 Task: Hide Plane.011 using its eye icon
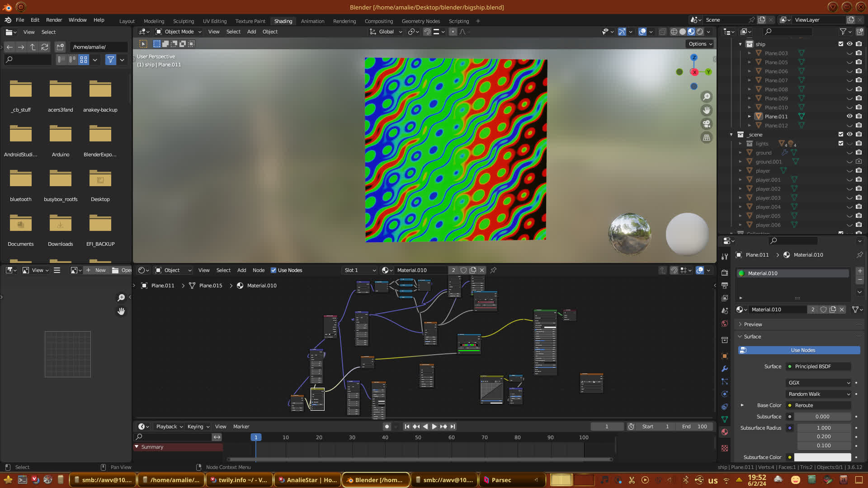(x=849, y=117)
